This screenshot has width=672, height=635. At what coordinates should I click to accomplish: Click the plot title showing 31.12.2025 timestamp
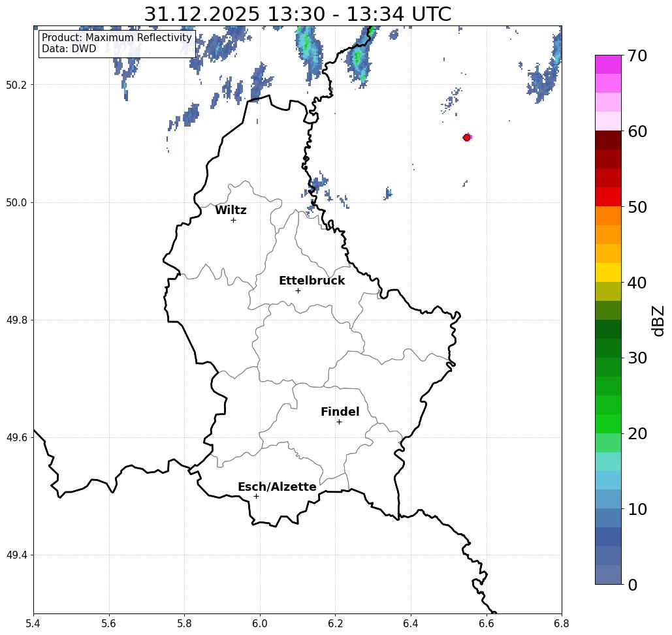[297, 14]
